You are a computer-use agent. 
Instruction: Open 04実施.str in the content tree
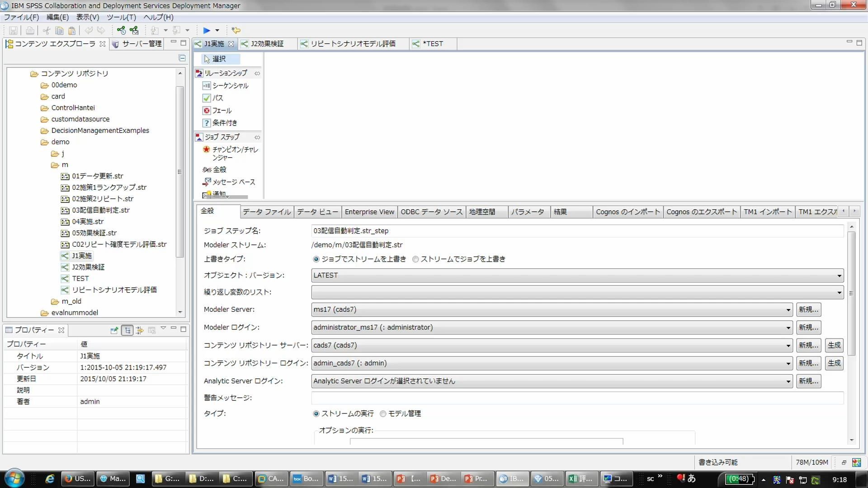click(x=88, y=222)
